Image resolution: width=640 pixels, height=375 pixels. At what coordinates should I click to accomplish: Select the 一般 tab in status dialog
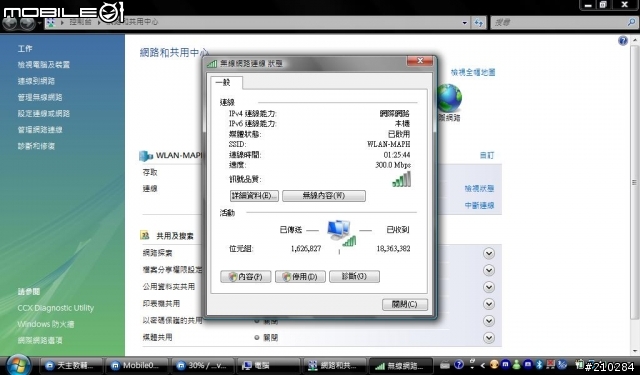pos(226,82)
